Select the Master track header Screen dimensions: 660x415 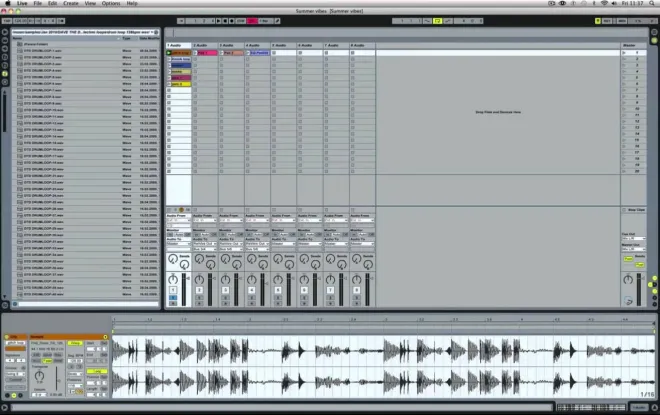[633, 45]
